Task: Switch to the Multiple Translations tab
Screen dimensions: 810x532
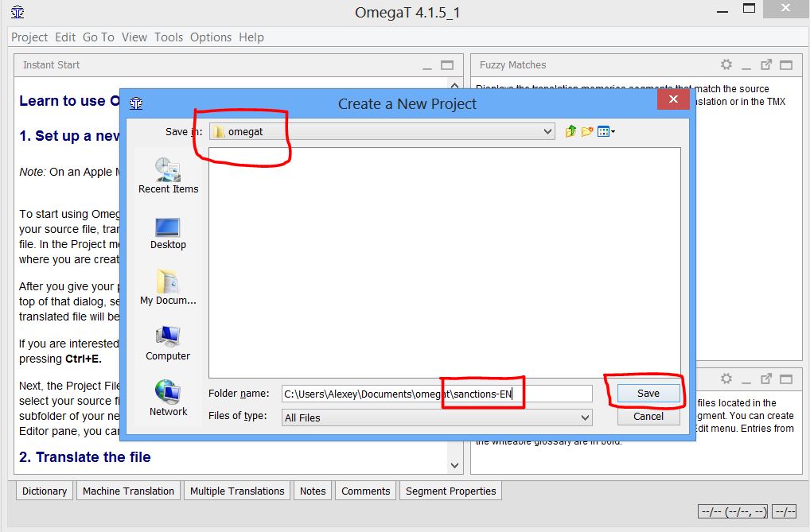Action: coord(237,491)
